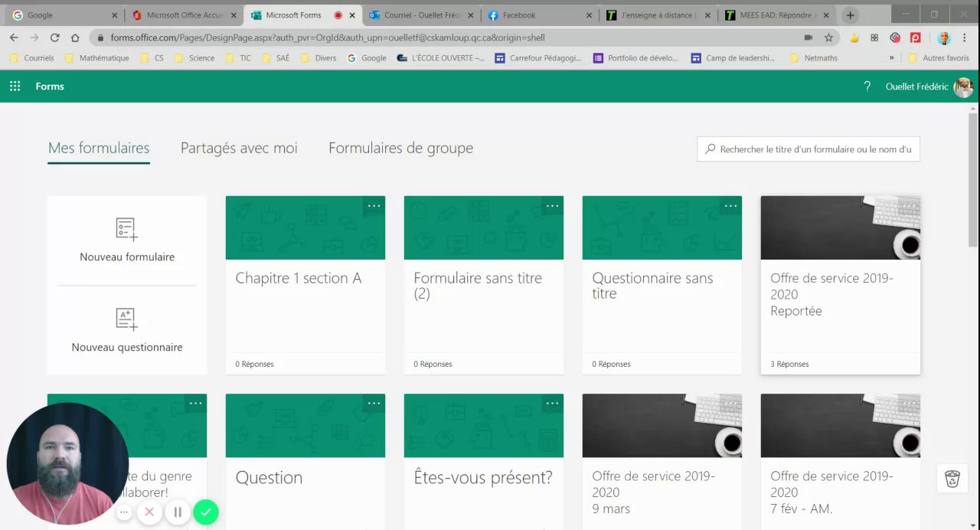The image size is (980, 530).
Task: Switch to Formulaires de groupe tab
Action: tap(400, 149)
